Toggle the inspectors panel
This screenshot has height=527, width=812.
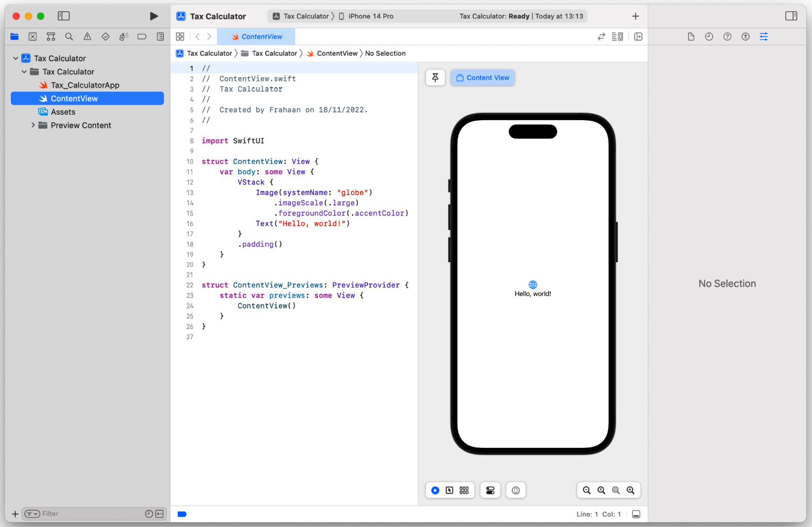(791, 16)
